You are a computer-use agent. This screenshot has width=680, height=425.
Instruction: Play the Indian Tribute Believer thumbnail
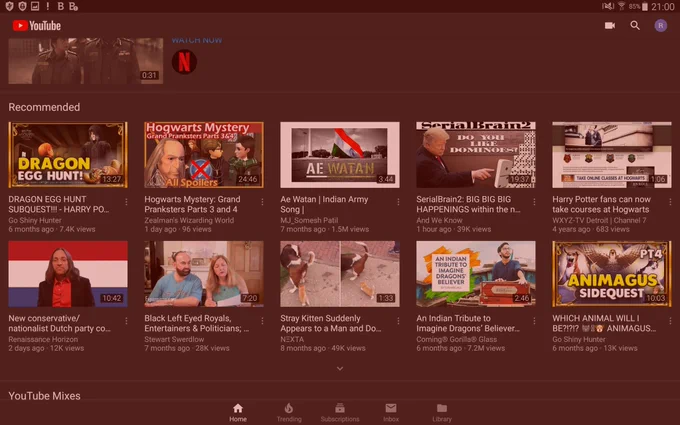click(x=476, y=274)
